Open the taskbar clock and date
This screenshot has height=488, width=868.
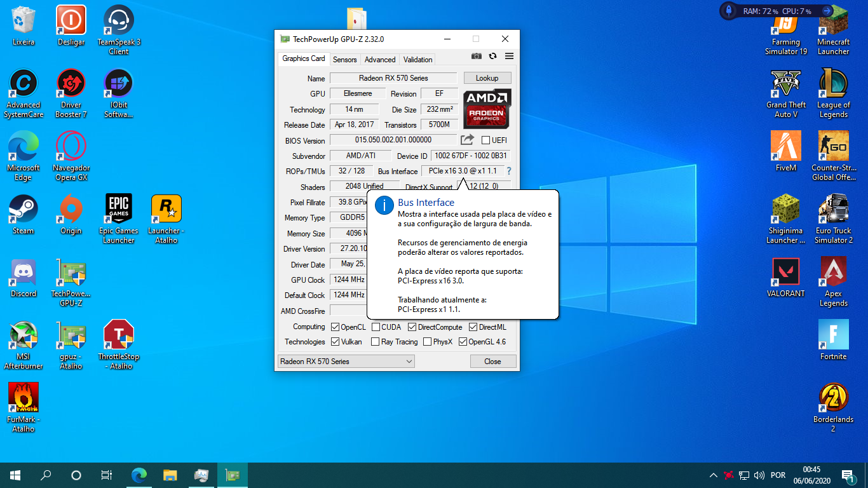(811, 475)
